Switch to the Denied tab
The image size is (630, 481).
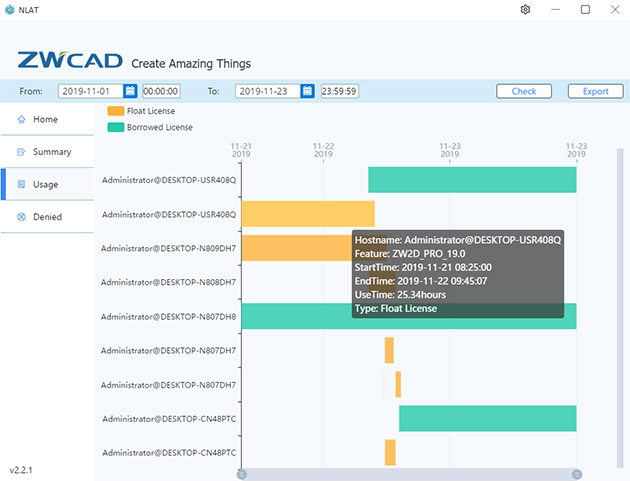tap(47, 217)
